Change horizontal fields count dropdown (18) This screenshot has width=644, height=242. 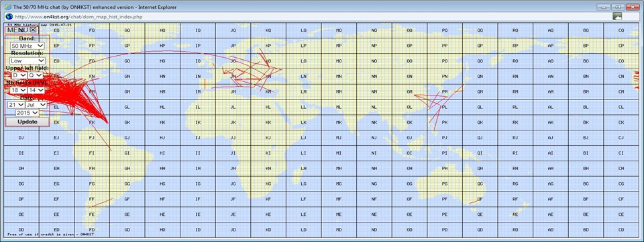(19, 90)
